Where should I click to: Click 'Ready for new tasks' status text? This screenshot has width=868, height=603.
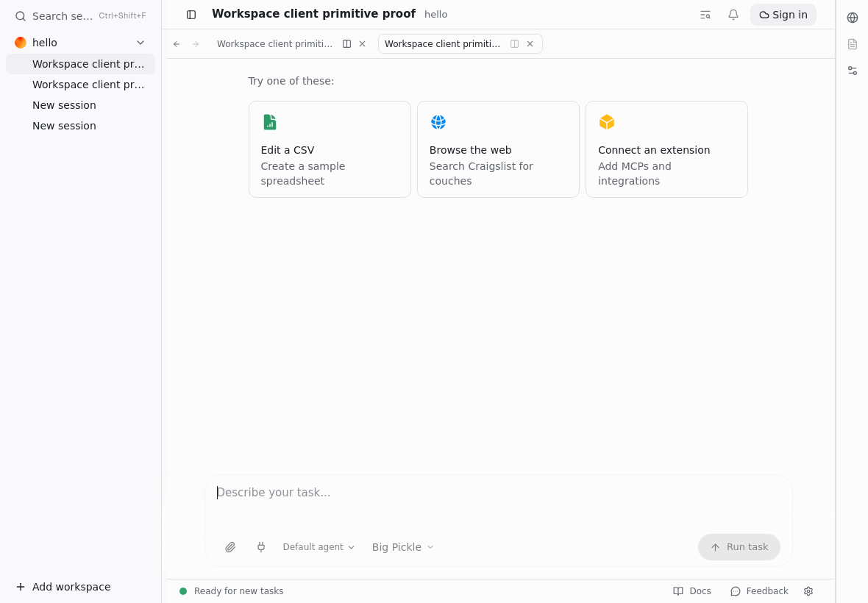point(238,591)
